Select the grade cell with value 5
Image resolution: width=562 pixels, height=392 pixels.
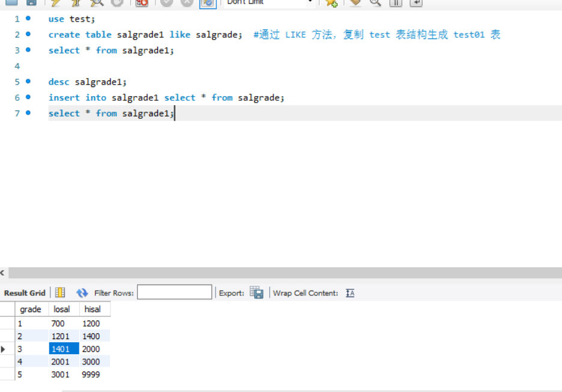point(31,375)
